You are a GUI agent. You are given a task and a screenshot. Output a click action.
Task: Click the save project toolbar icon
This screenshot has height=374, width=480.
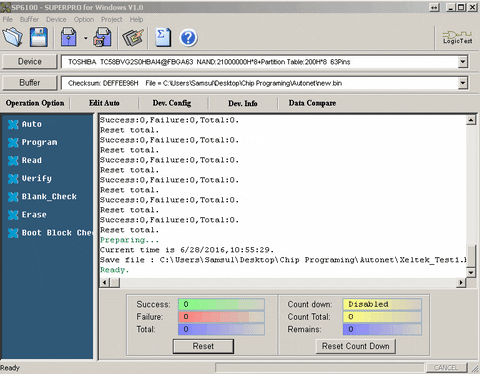pyautogui.click(x=102, y=37)
